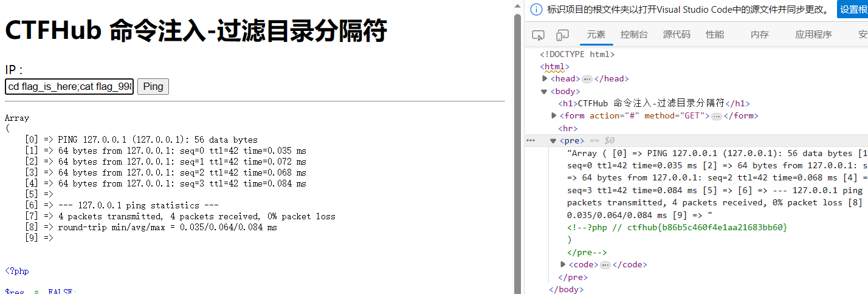This screenshot has height=294, width=868.
Task: Click ellipsis badge inside head element
Action: click(x=587, y=79)
